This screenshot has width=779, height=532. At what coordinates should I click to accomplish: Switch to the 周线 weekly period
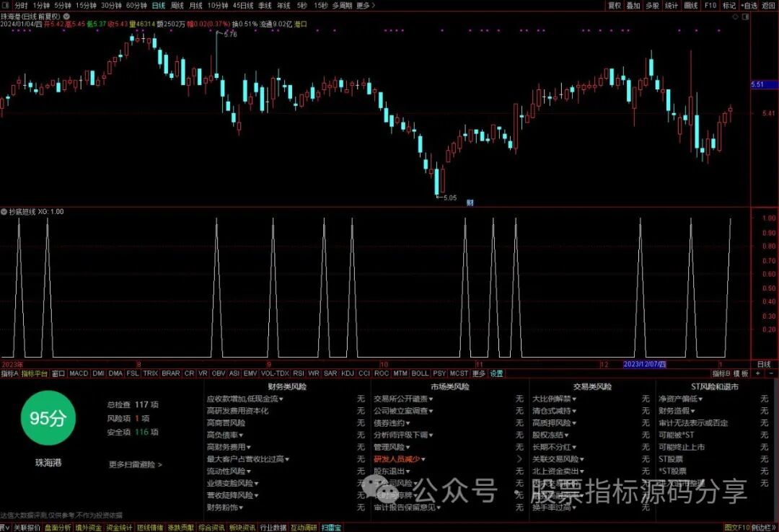click(x=177, y=5)
